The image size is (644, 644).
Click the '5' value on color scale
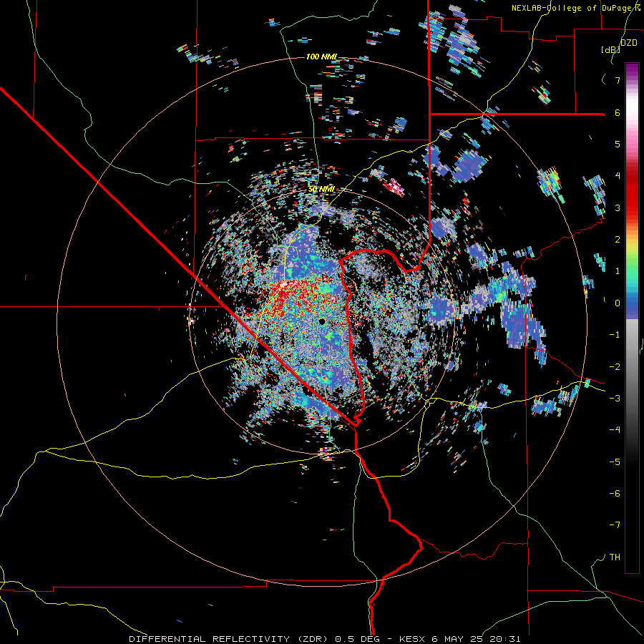click(x=618, y=144)
